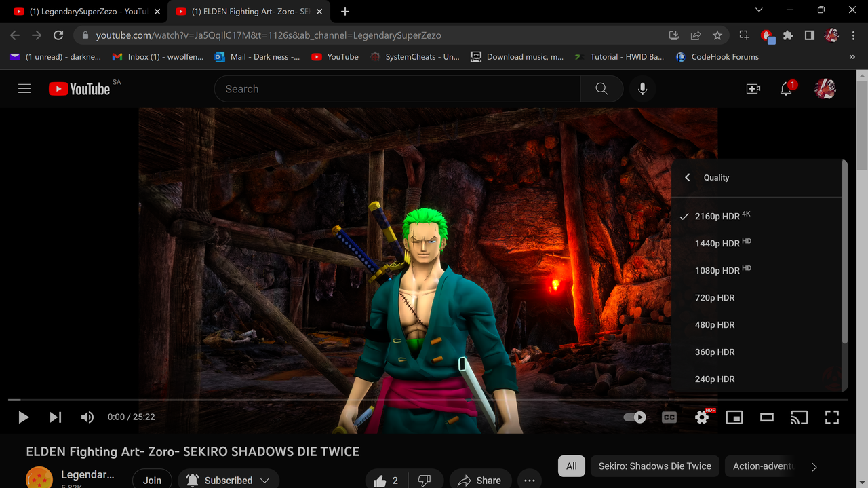Open more actions ellipsis menu
Image resolution: width=868 pixels, height=488 pixels.
[x=530, y=481]
